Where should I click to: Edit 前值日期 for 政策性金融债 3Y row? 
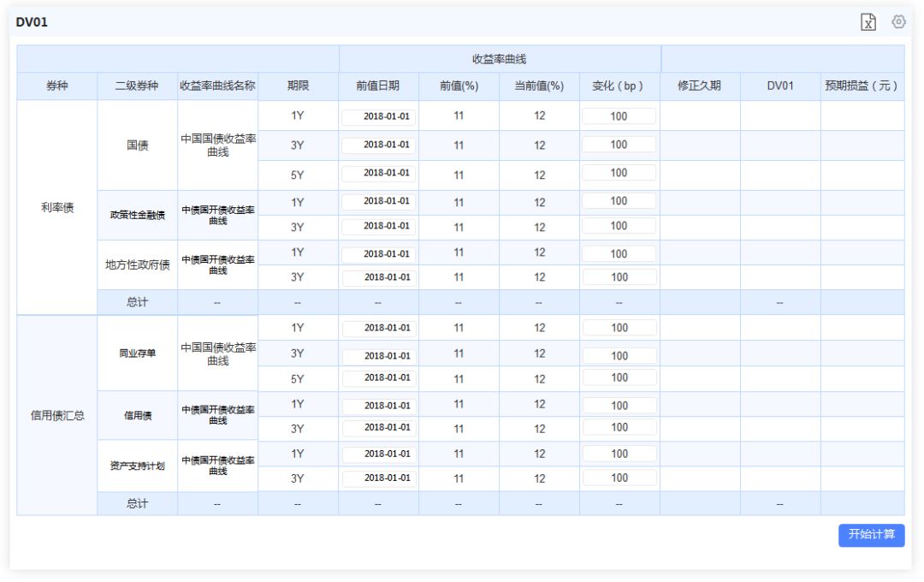[x=378, y=226]
